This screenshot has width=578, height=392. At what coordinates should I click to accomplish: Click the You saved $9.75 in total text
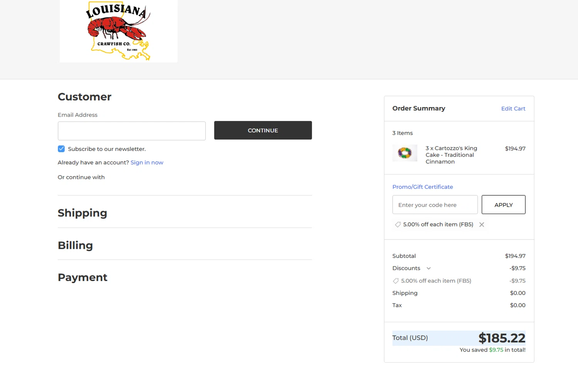coord(492,350)
